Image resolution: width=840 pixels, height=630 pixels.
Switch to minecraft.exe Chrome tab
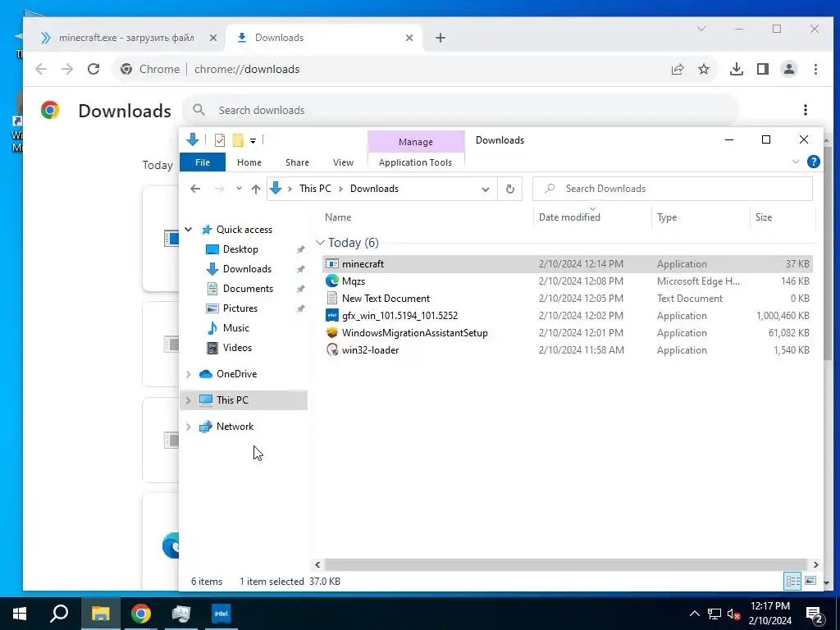126,38
